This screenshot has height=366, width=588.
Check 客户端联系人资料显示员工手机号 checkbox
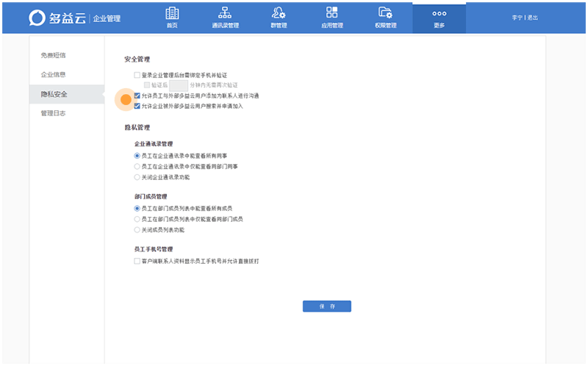click(x=137, y=261)
